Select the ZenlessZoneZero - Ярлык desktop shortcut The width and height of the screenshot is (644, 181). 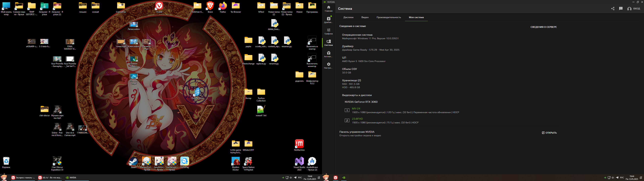146,164
